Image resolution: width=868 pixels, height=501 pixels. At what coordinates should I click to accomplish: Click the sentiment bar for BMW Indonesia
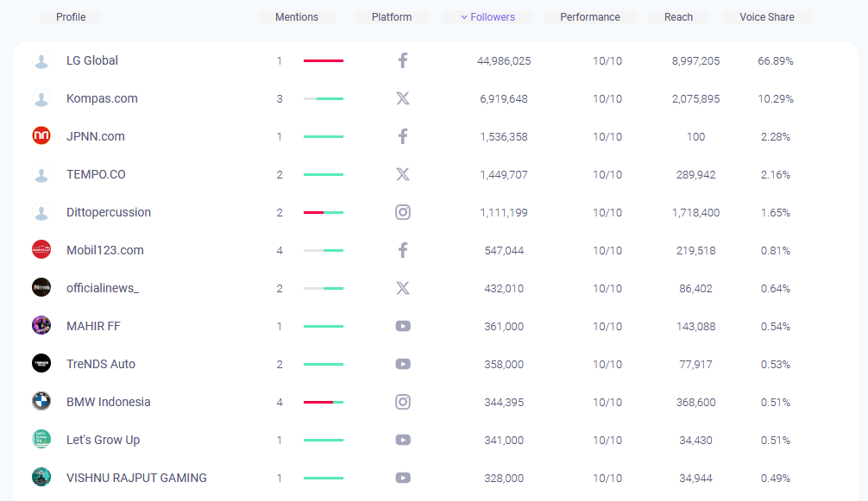point(324,402)
